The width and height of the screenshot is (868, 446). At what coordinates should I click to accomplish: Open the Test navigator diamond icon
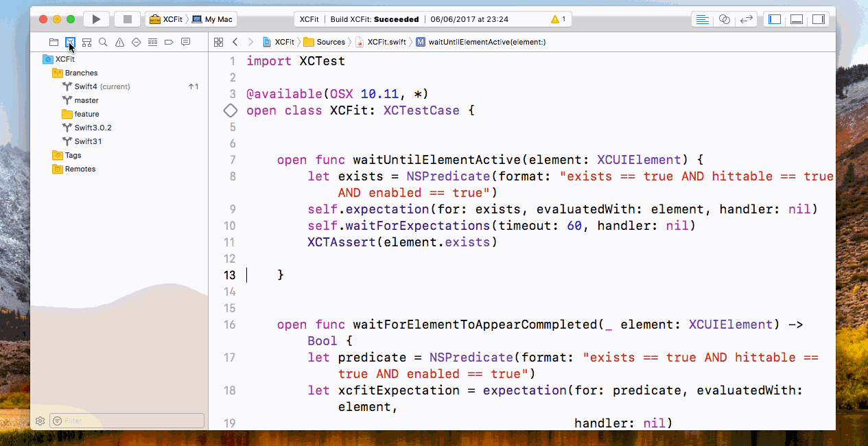136,42
